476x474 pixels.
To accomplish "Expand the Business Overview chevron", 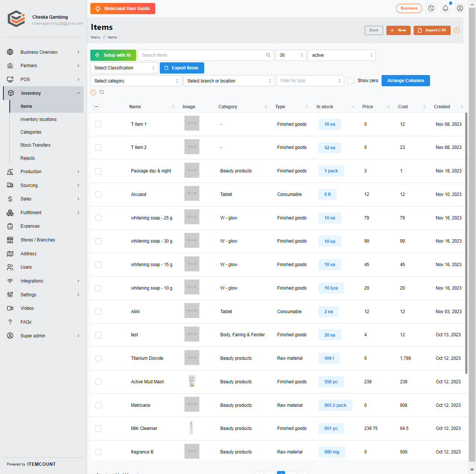I will coord(78,52).
